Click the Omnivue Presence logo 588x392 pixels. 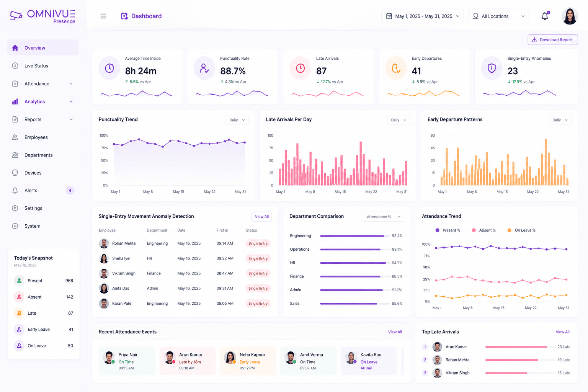coord(42,16)
